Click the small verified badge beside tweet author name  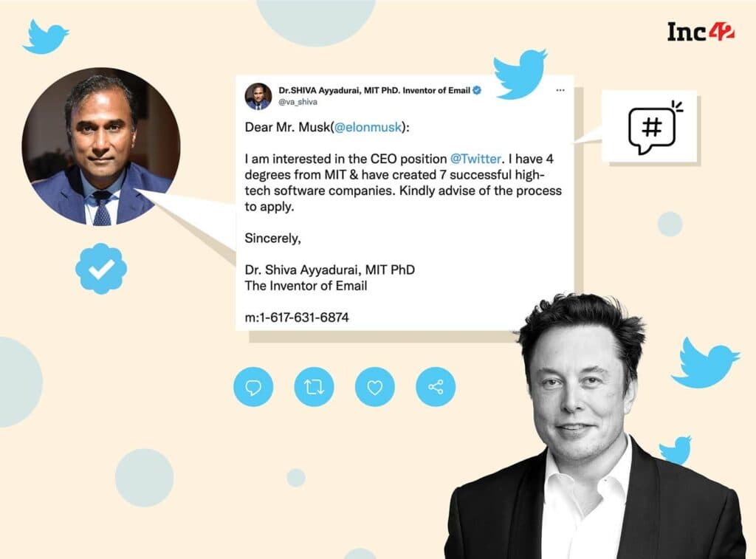point(477,90)
